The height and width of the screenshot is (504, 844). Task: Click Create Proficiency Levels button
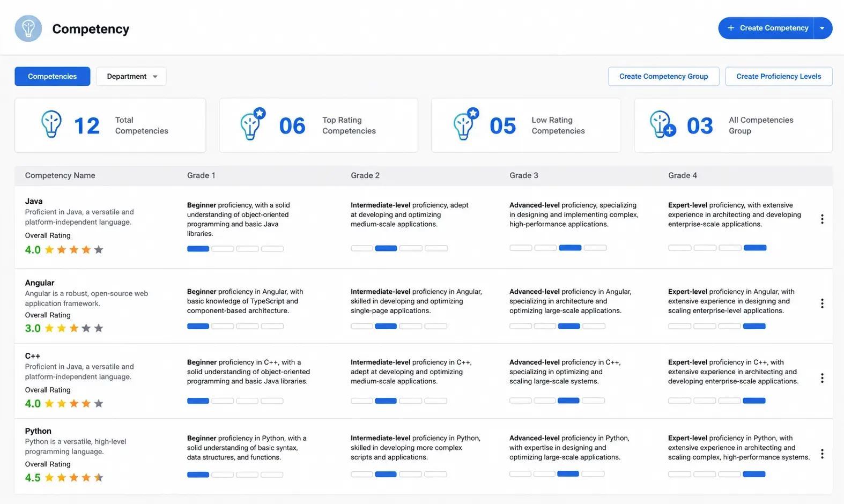[779, 76]
